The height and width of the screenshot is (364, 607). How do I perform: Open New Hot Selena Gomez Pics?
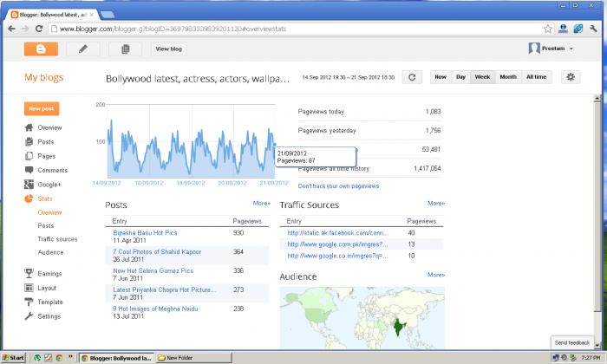tap(153, 270)
